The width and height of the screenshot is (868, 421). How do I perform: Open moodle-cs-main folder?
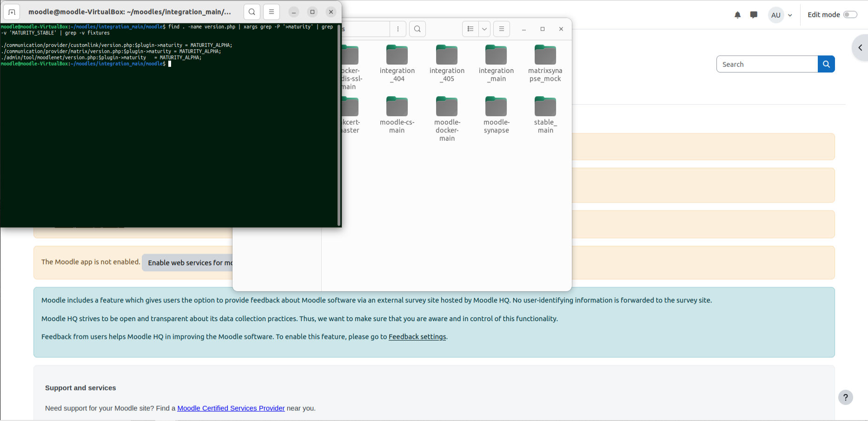(397, 115)
